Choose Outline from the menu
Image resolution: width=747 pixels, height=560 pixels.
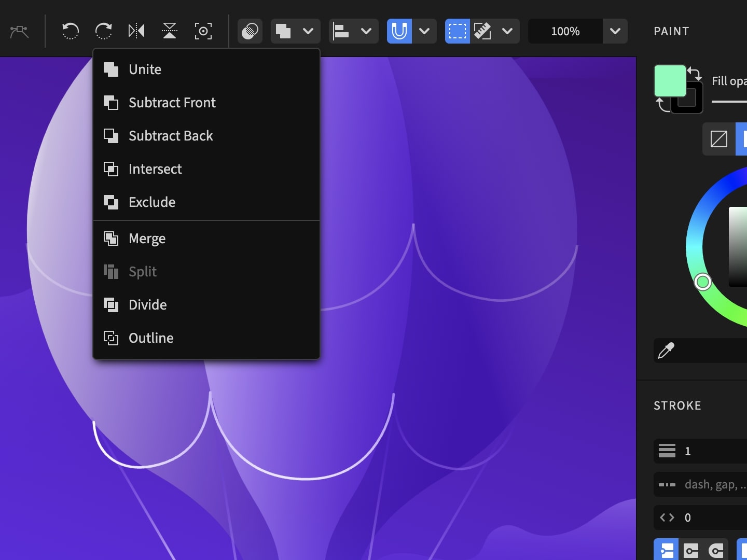pos(206,338)
